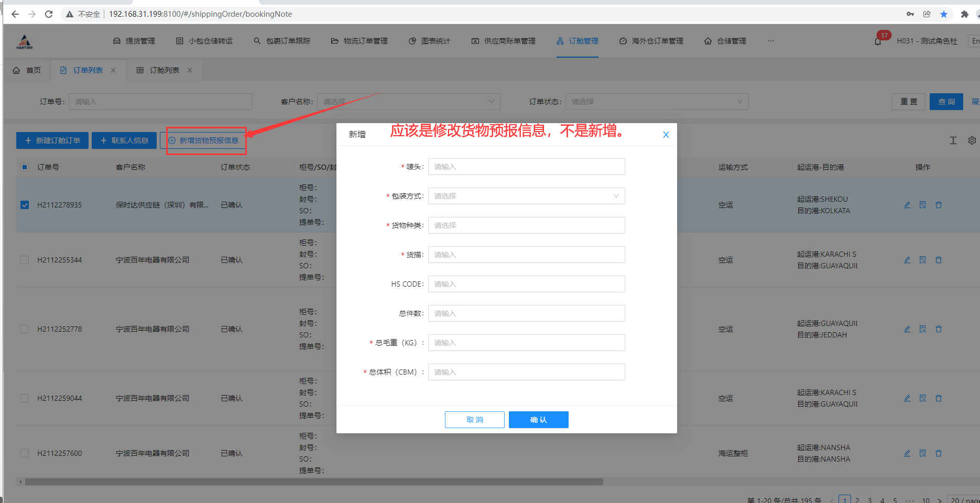Open the 包装方式 dropdown in the dialog
980x503 pixels.
click(526, 196)
